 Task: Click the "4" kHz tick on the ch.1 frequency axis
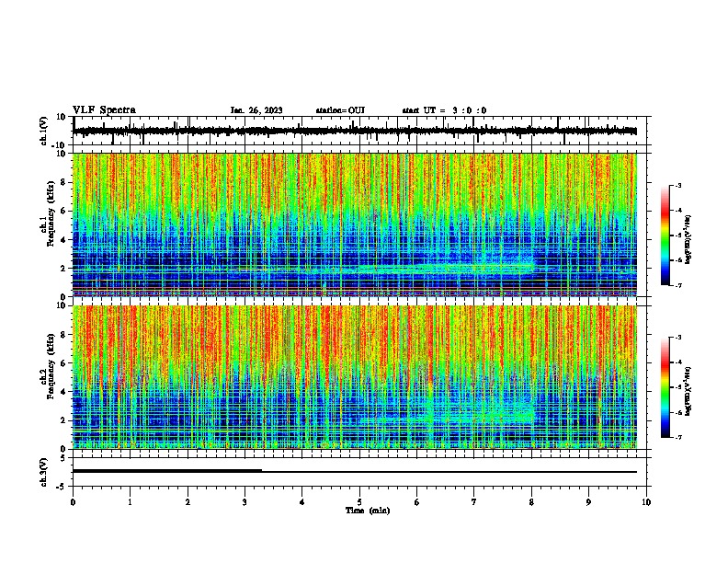[x=63, y=240]
